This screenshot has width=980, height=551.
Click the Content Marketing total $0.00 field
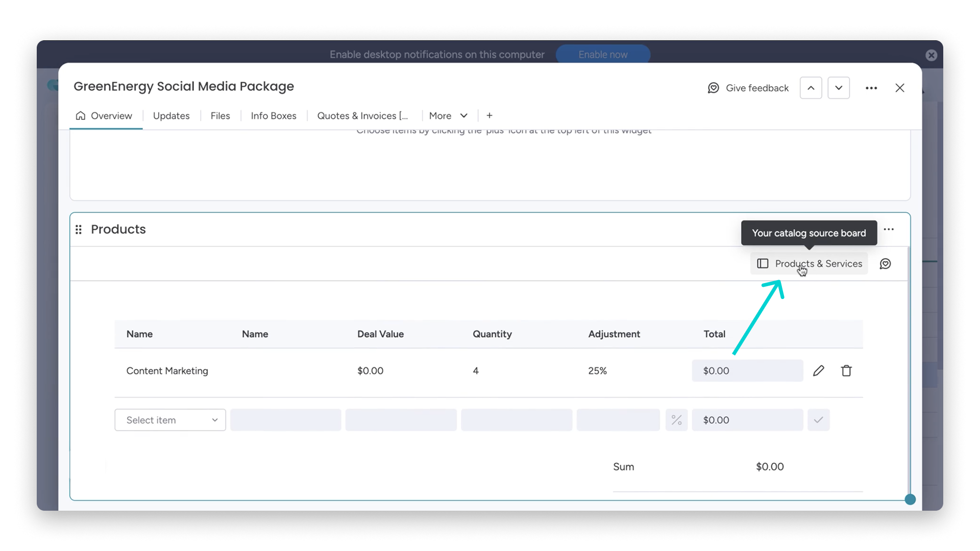pyautogui.click(x=747, y=371)
